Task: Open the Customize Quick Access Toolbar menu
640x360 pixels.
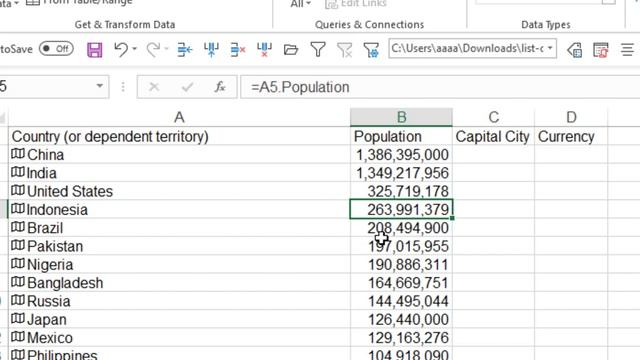Action: [627, 50]
